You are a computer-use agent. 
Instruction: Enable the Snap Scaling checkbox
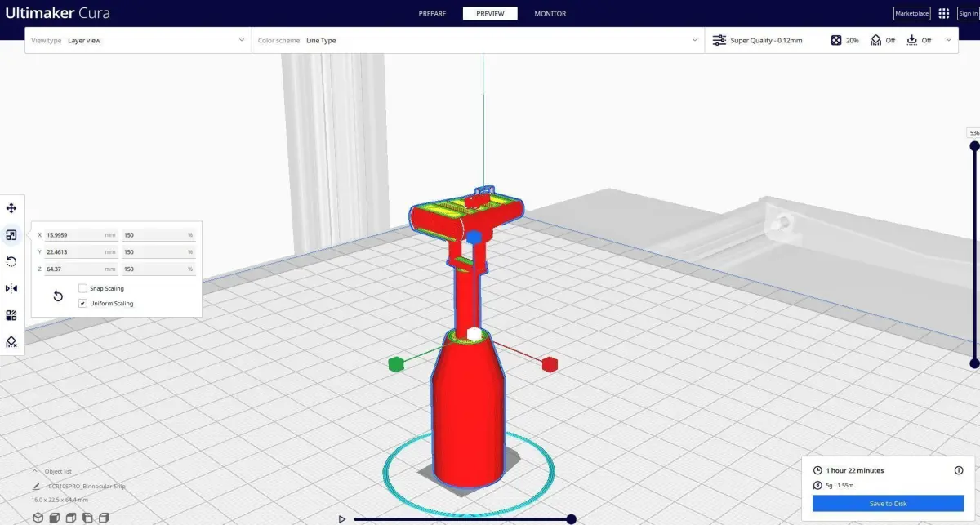[82, 288]
